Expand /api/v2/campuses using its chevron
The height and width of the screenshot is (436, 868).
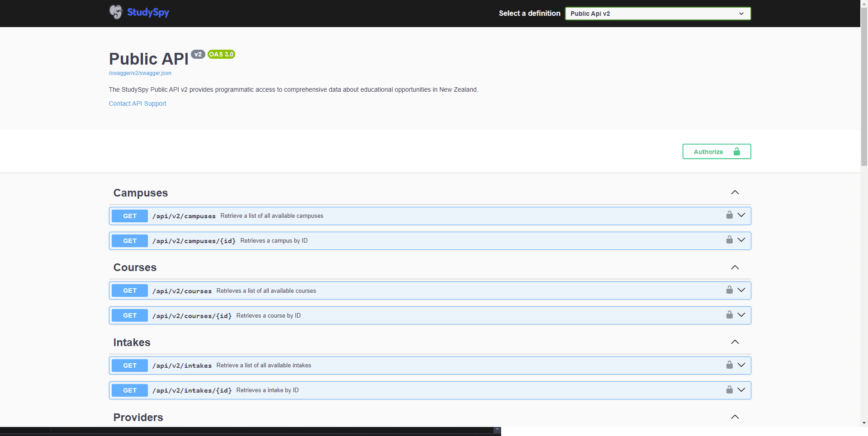(741, 216)
